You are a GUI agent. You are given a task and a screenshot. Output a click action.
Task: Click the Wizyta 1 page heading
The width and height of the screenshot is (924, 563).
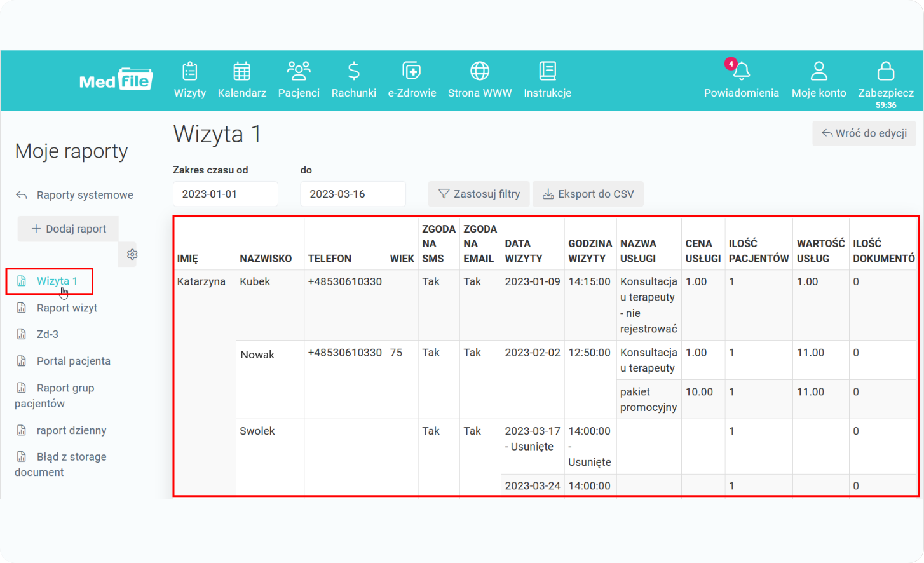click(217, 135)
